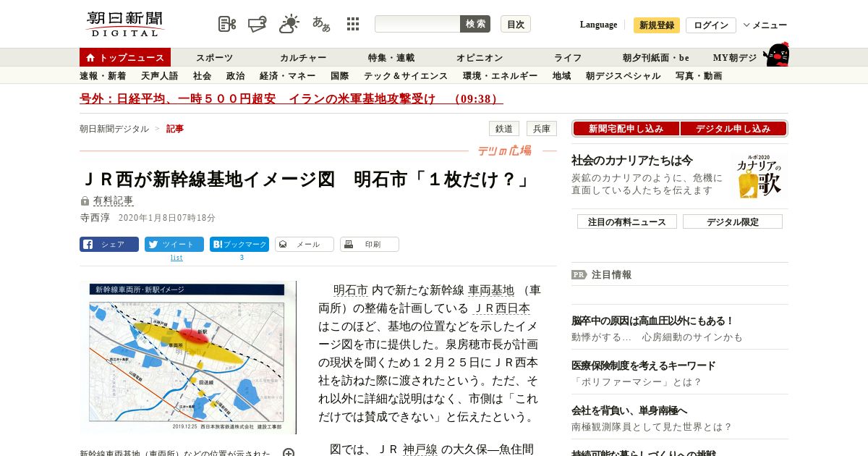Change font size with ああ icon
Image resolution: width=868 pixels, height=456 pixels.
(321, 24)
